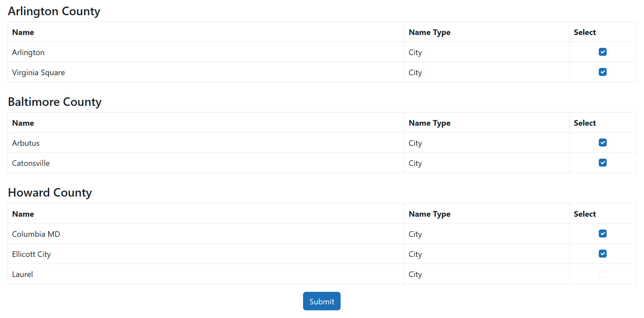Uncheck the Virginia Square checkbox
Image resolution: width=644 pixels, height=318 pixels.
[x=603, y=72]
